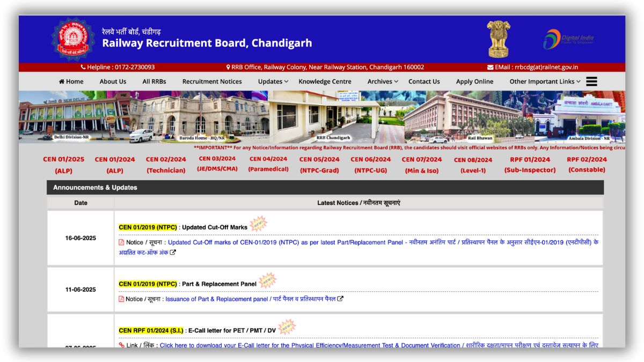Image resolution: width=644 pixels, height=362 pixels.
Task: Click the IMPORTANT scrolling notice text
Action: click(x=409, y=147)
